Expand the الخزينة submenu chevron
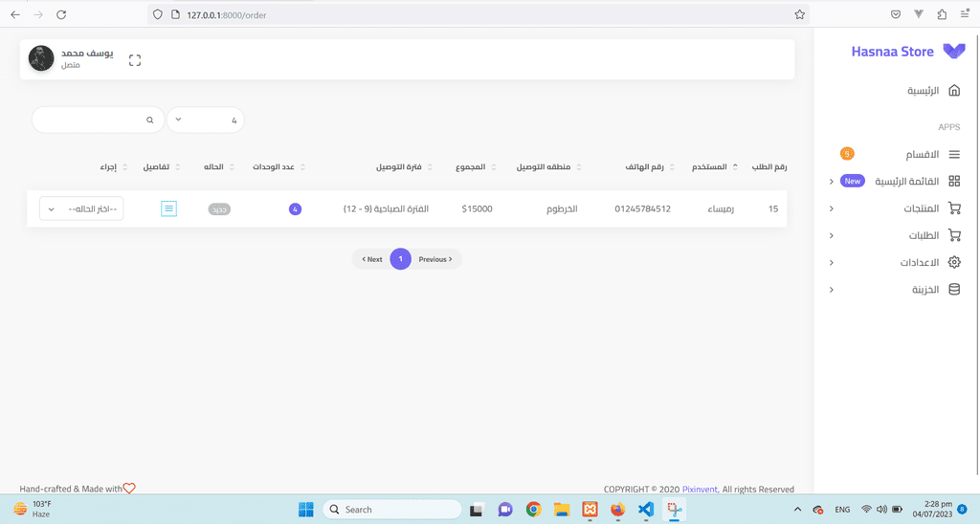This screenshot has width=980, height=524. point(832,289)
